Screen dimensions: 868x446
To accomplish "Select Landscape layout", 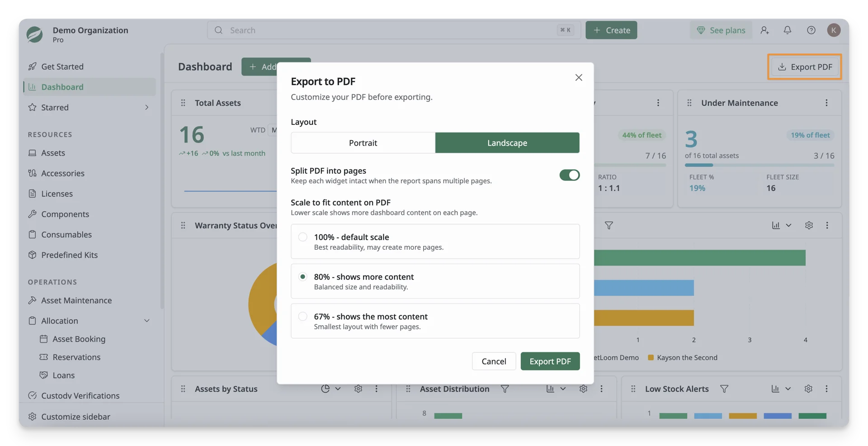I will pos(507,143).
